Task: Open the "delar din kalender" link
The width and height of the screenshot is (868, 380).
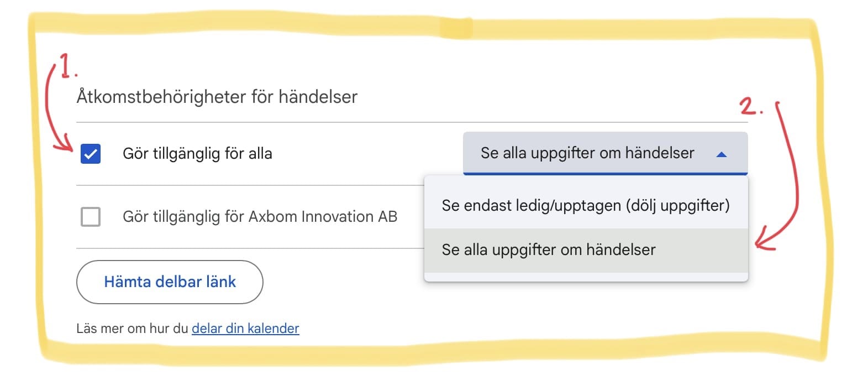Action: tap(245, 329)
